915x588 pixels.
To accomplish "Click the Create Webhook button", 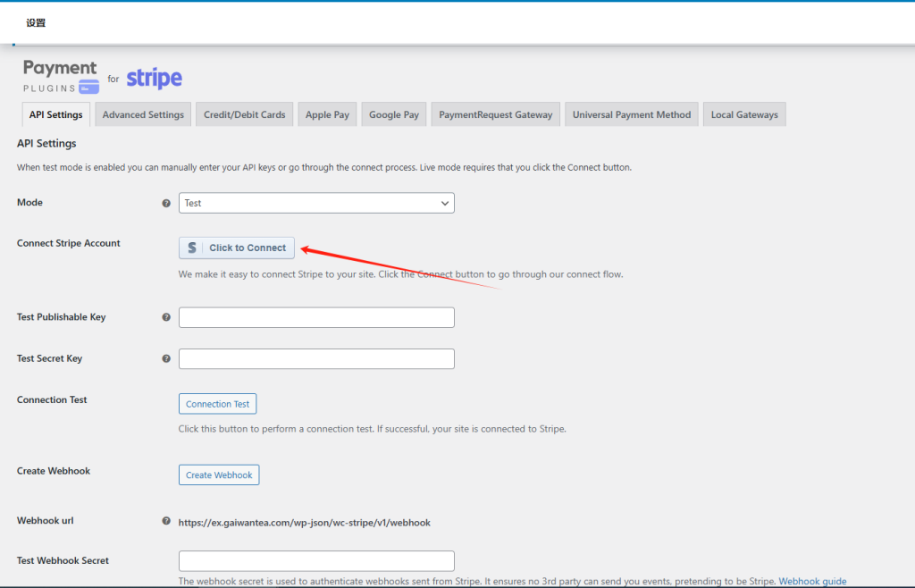I will coord(219,475).
